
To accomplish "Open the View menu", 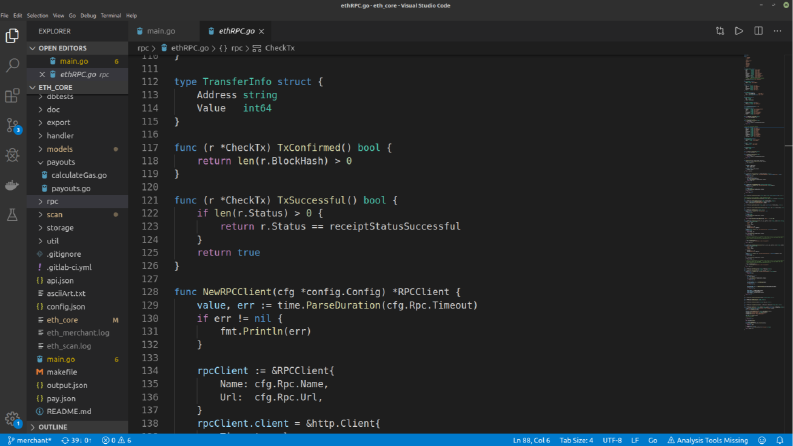I will (59, 16).
